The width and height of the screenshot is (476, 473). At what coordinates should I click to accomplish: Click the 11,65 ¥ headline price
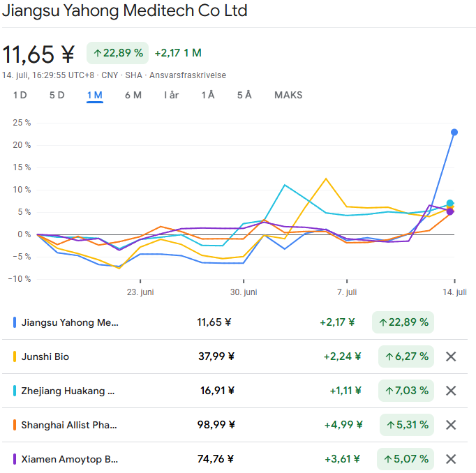(x=38, y=54)
